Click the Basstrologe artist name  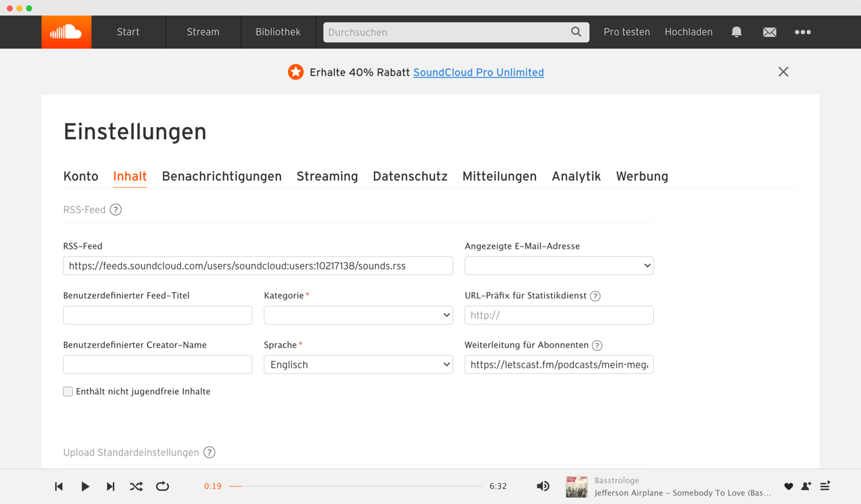pos(617,480)
